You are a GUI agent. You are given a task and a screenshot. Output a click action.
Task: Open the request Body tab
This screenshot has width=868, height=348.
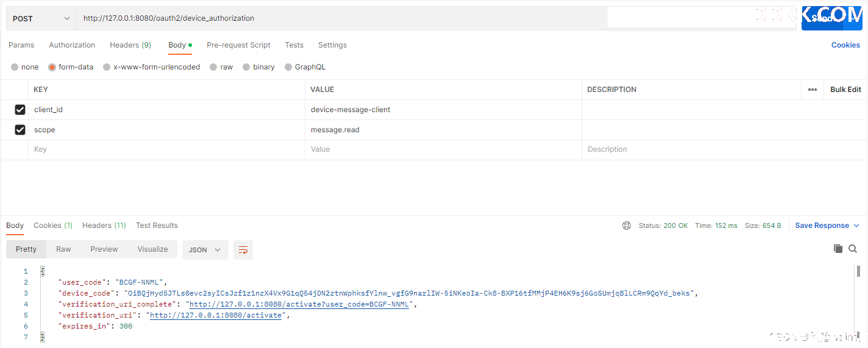(180, 45)
